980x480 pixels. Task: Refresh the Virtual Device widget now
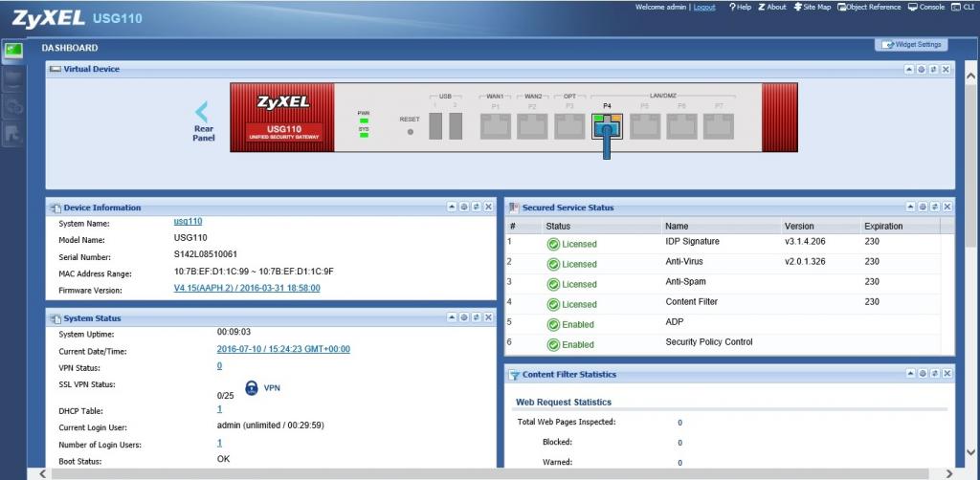pyautogui.click(x=934, y=69)
